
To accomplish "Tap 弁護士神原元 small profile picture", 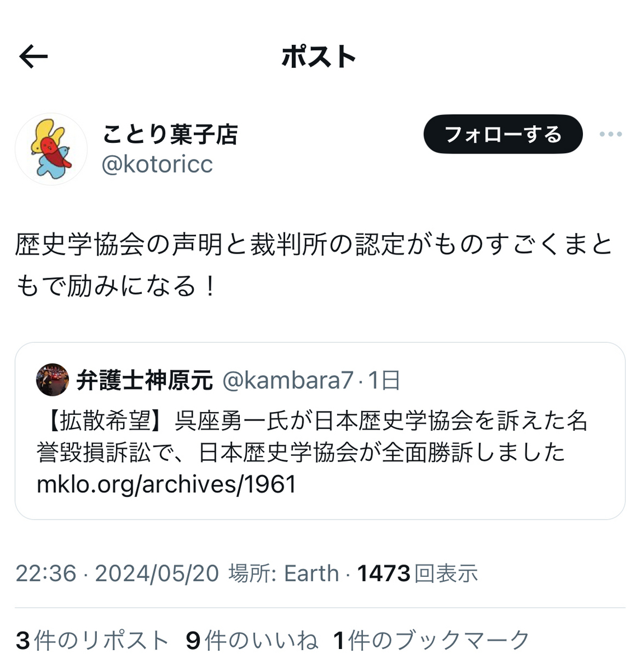I will click(x=53, y=380).
